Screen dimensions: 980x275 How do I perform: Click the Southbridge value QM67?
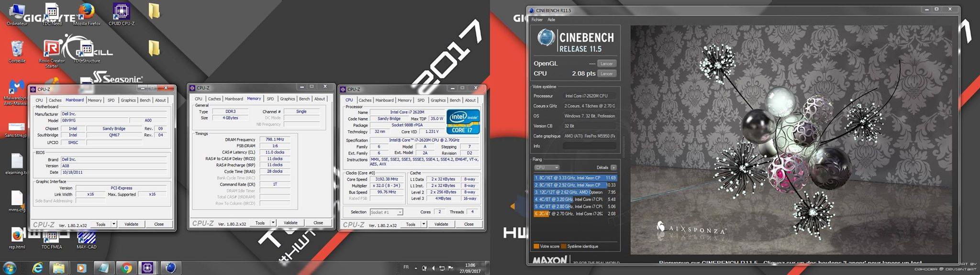point(114,135)
